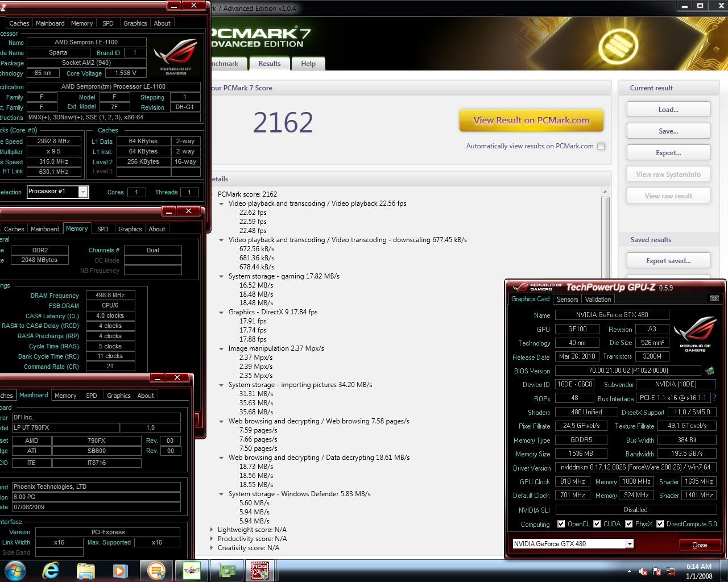Click the GPU-Z screenshot camera icon
This screenshot has height=582, width=728.
(714, 298)
